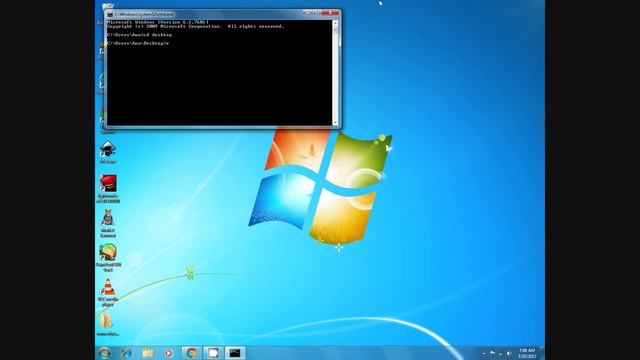Maximize the Command Prompt window
The width and height of the screenshot is (640, 360).
(316, 13)
